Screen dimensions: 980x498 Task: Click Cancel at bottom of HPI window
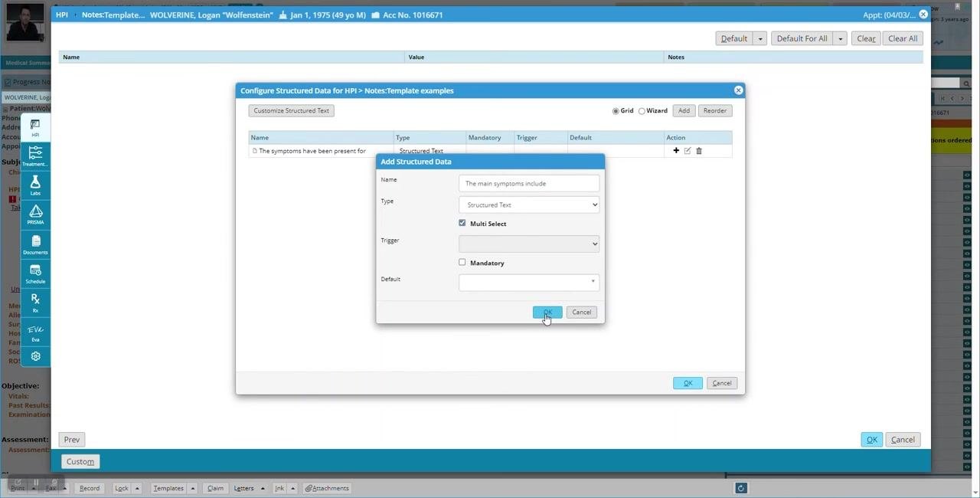point(903,440)
